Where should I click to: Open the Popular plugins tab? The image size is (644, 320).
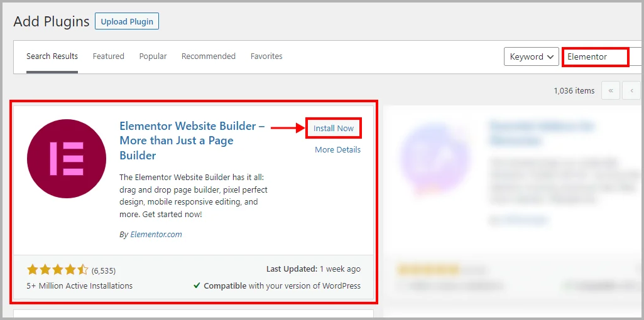tap(153, 56)
